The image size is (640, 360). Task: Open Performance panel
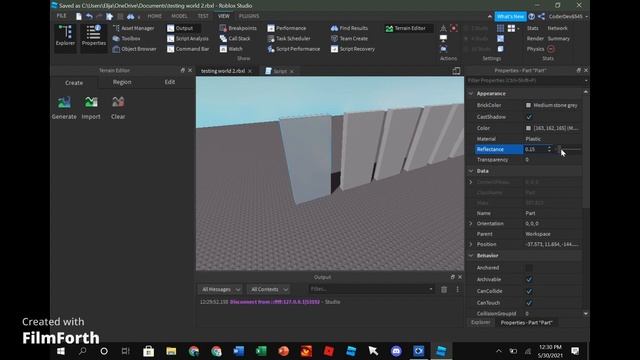287,28
